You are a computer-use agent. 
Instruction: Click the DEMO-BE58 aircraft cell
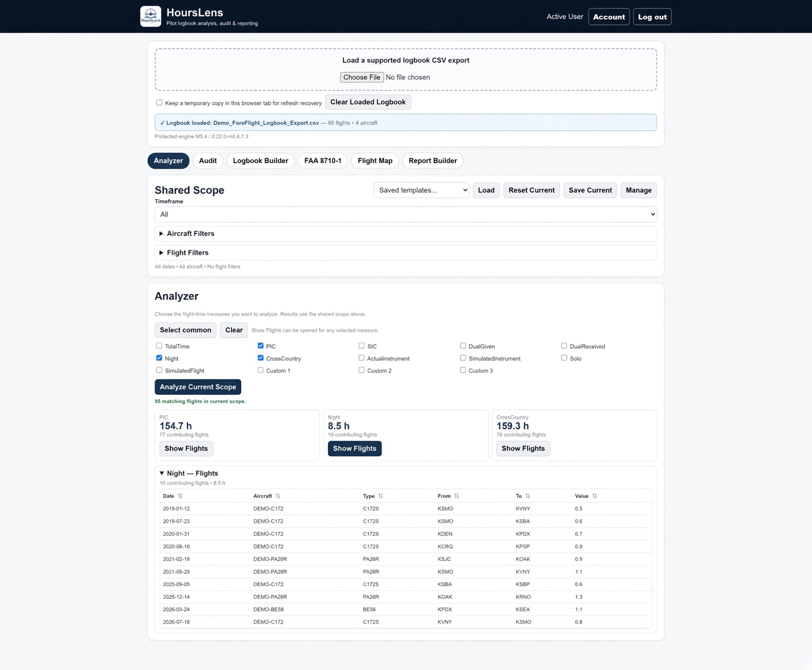[268, 609]
